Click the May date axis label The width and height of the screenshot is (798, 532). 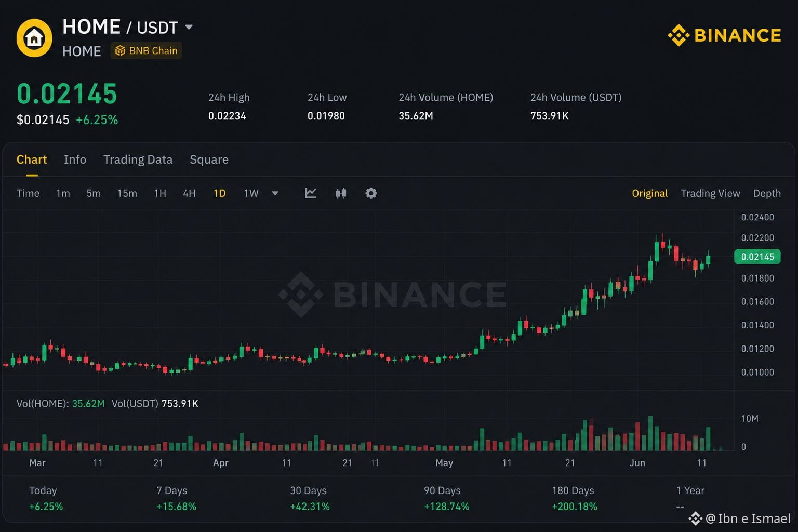click(444, 463)
